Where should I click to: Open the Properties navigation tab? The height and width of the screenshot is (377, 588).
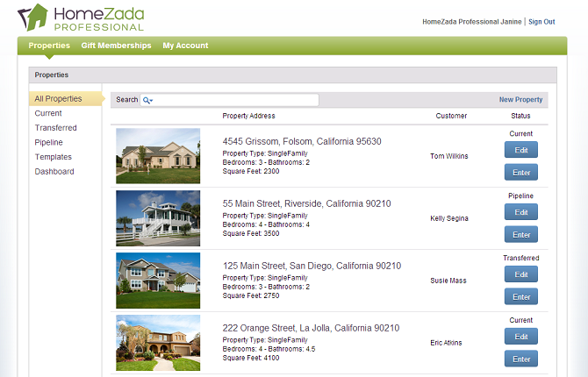pos(49,46)
